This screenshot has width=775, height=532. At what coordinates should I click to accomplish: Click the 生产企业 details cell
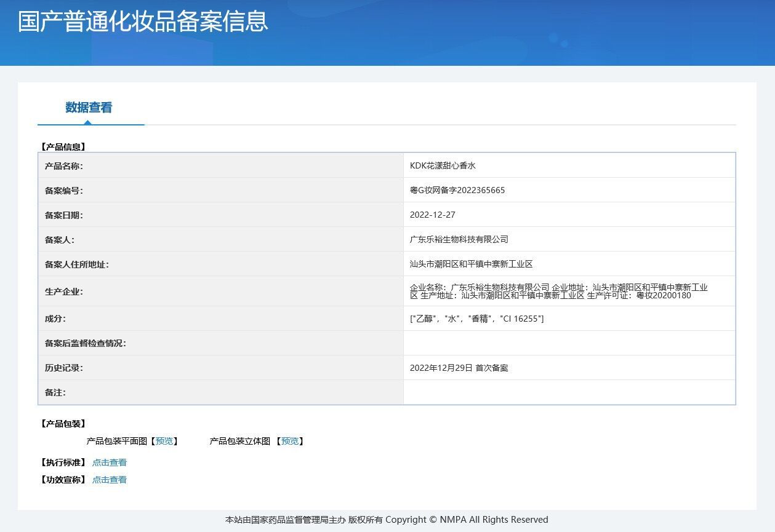pos(569,291)
